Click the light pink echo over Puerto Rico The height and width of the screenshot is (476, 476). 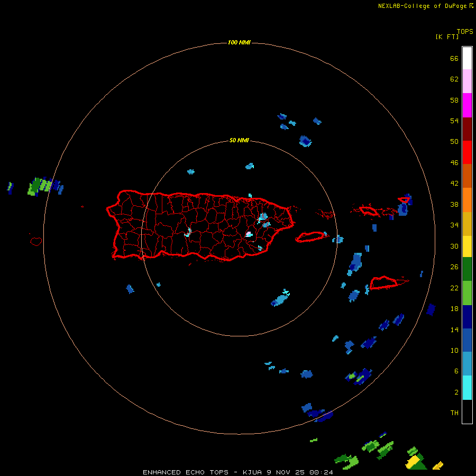(x=249, y=234)
